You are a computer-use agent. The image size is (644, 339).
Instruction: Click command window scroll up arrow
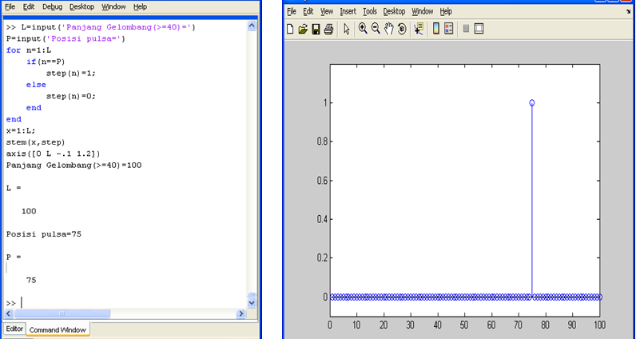(252, 26)
